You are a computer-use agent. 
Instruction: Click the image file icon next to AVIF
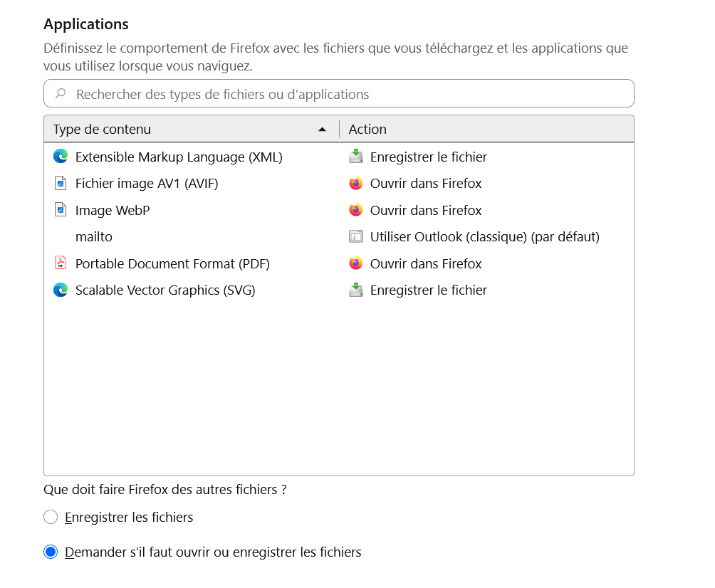[x=61, y=183]
